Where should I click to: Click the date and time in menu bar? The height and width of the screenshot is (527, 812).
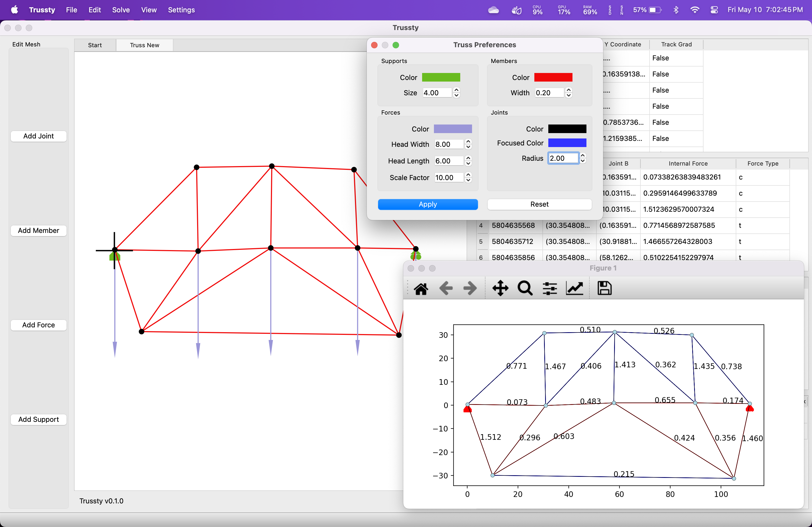pos(765,10)
